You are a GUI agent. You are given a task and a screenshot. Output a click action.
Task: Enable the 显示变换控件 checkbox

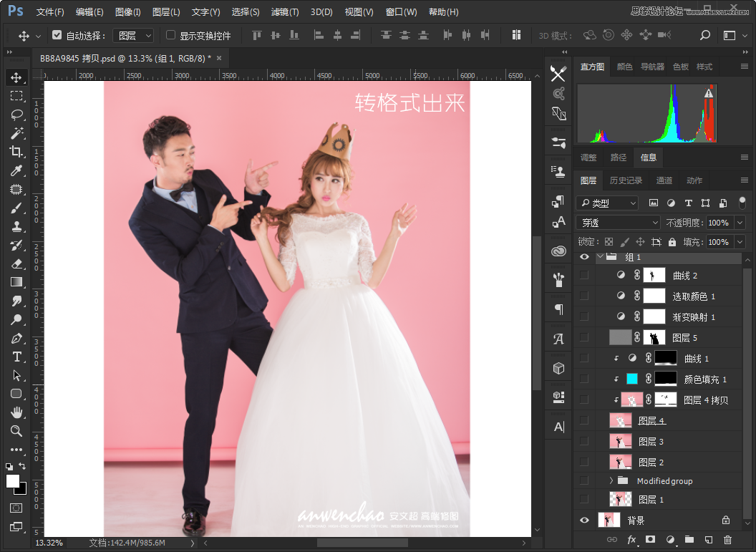[170, 35]
